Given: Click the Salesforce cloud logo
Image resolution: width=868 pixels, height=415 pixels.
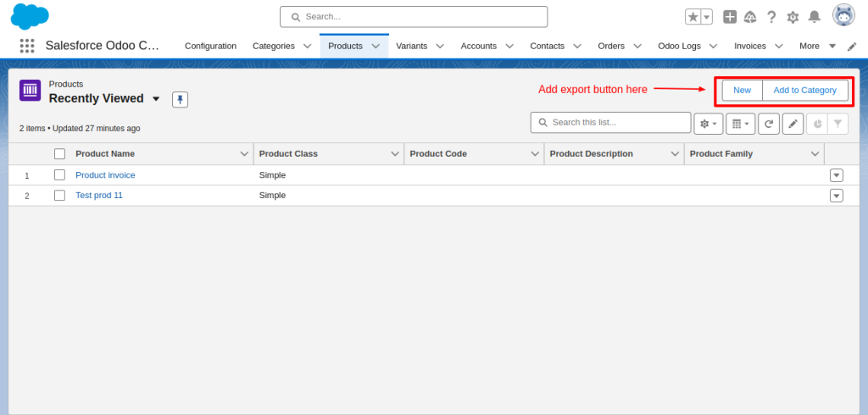Looking at the screenshot, I should coord(30,17).
